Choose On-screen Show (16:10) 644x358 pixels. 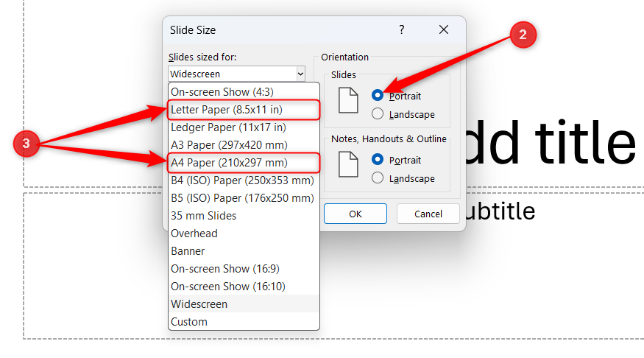(x=244, y=287)
